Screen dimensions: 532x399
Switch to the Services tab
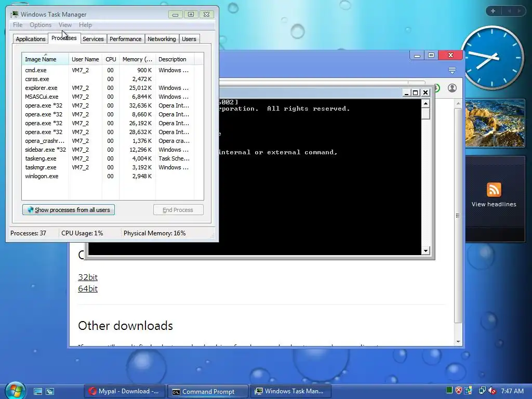coord(93,39)
